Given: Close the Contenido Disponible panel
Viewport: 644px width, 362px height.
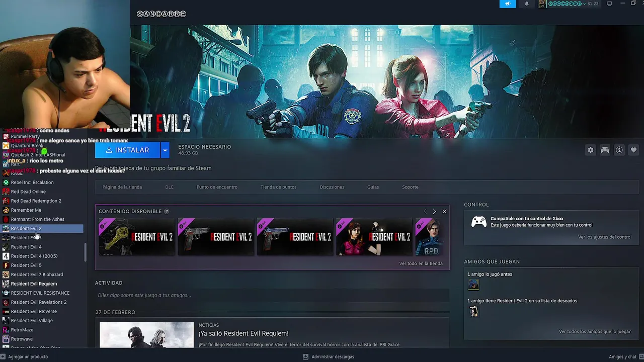Looking at the screenshot, I should 444,211.
